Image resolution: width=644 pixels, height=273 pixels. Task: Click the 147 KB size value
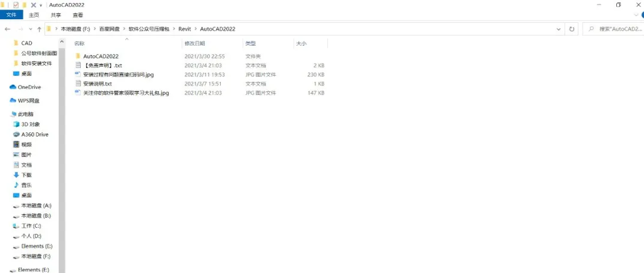point(315,93)
